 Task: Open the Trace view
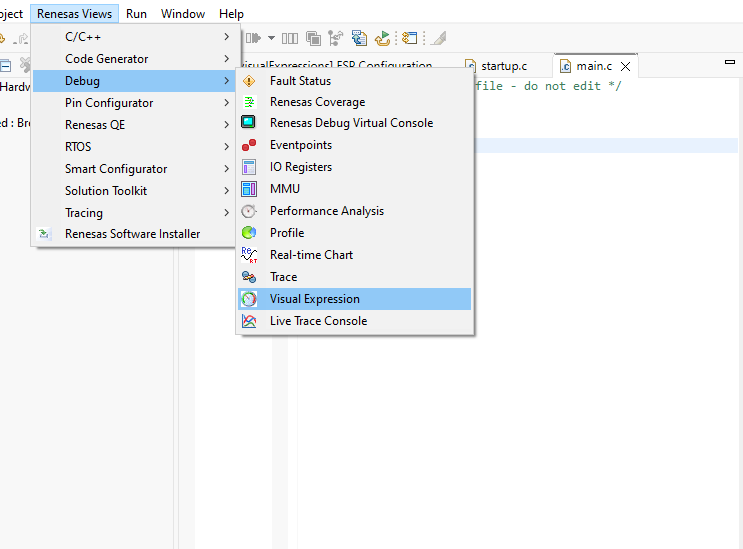(354, 277)
